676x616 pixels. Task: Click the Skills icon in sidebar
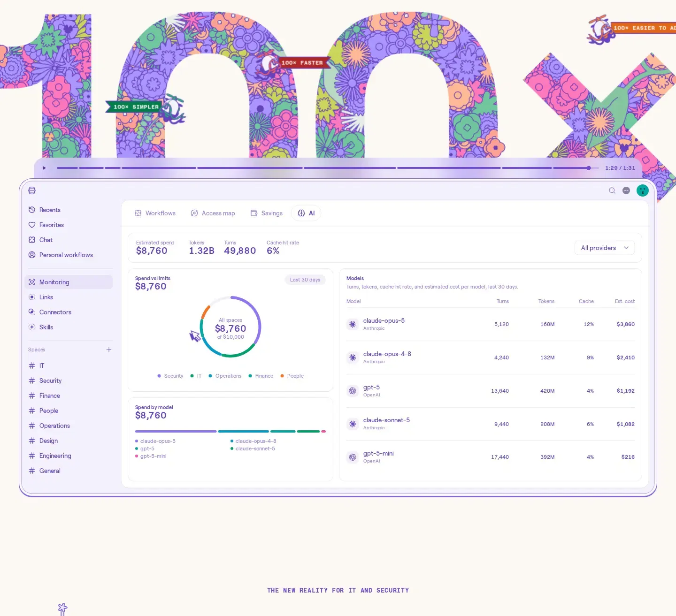[32, 327]
